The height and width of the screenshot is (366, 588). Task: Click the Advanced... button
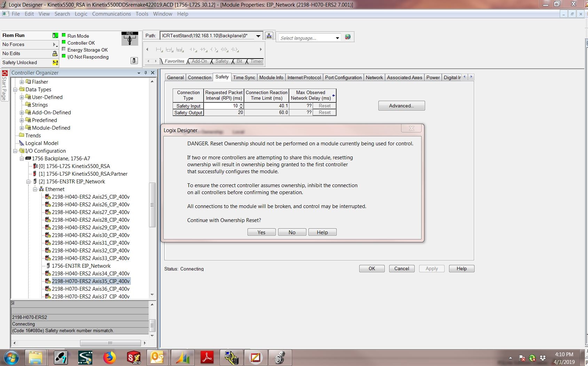pos(401,106)
